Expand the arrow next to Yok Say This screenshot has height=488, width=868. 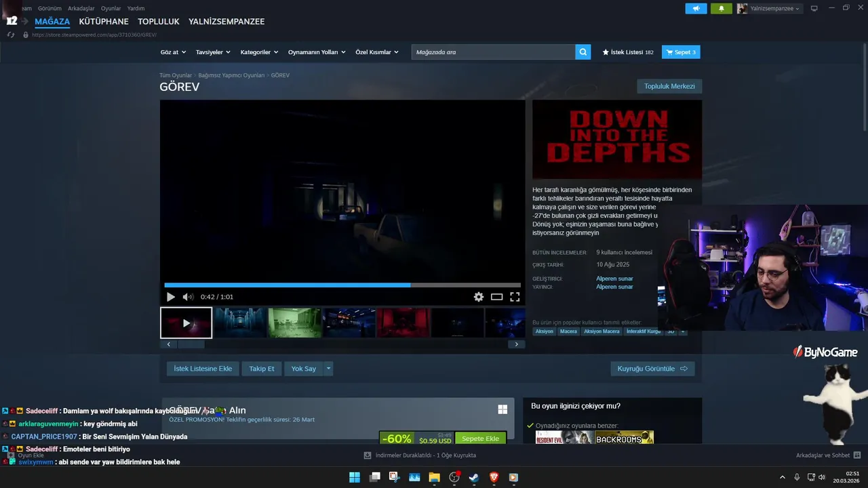point(328,369)
